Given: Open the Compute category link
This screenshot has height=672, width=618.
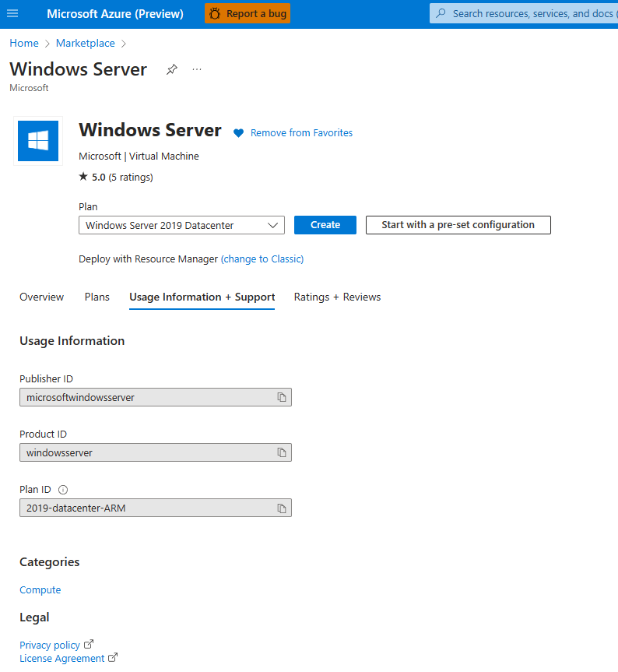Looking at the screenshot, I should pos(40,589).
